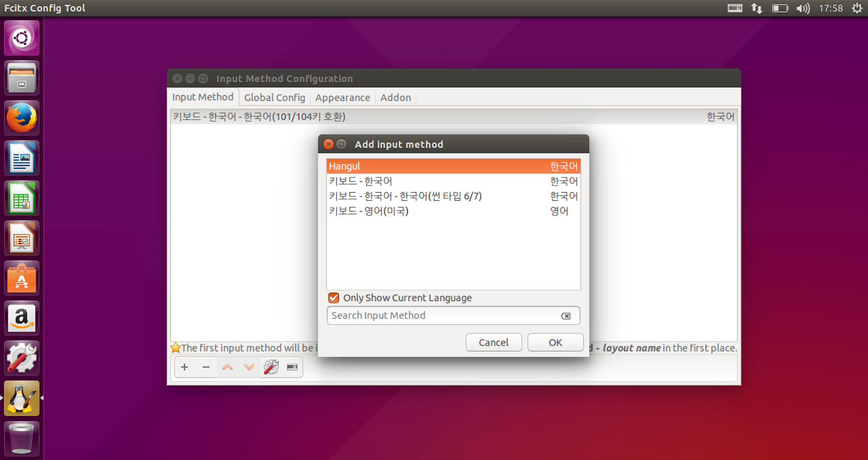Close the Add input method dialog
Screen dimensions: 868x460
(x=328, y=144)
